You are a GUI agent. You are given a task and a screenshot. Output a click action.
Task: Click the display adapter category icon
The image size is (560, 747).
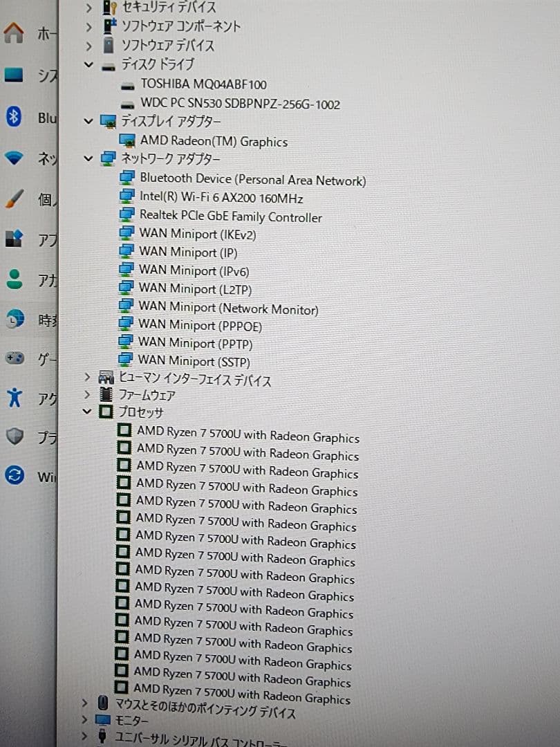coord(108,122)
